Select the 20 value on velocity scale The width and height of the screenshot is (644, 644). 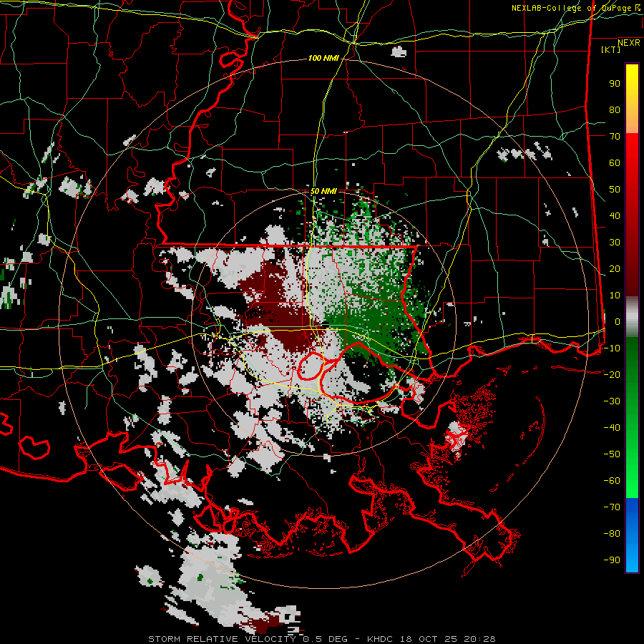point(615,268)
